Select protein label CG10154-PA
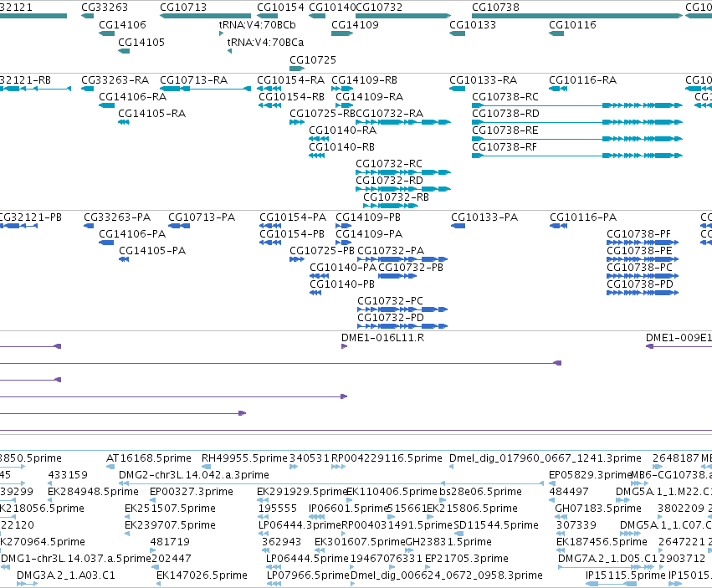712x588 pixels. (293, 217)
